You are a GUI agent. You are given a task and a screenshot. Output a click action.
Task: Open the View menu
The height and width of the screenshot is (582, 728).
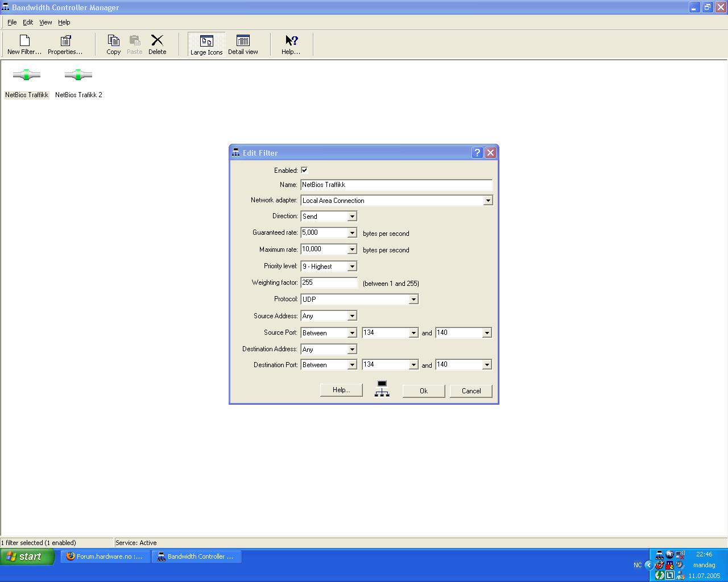45,22
